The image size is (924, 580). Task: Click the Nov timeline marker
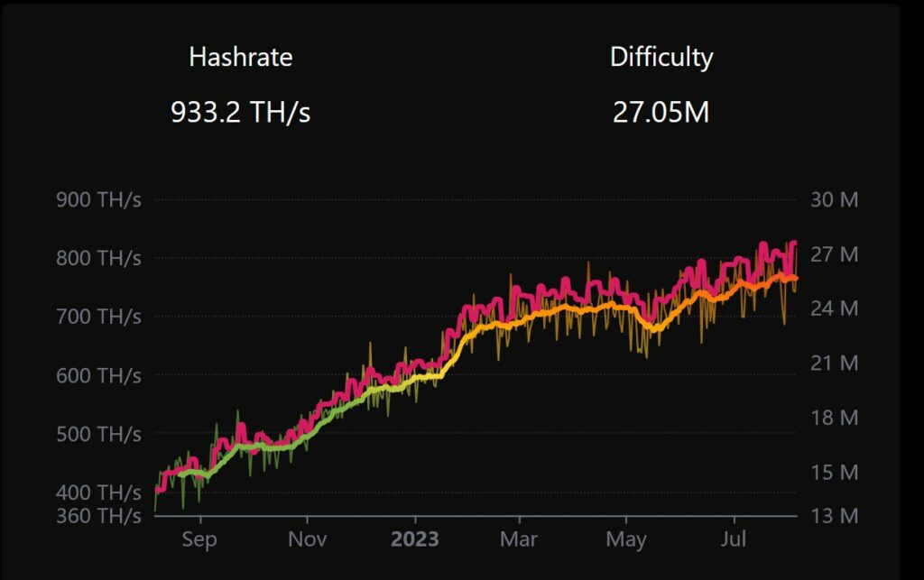point(307,539)
